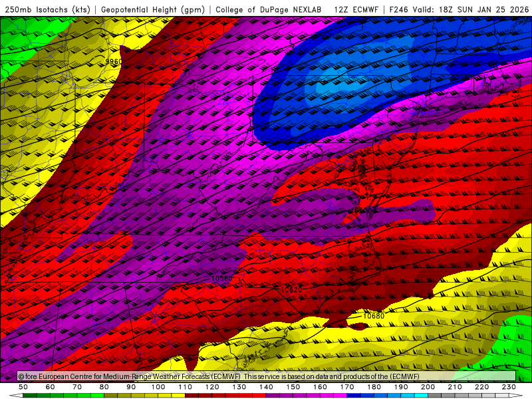
Task: Click the 100 kts color scale label
Action: [158, 387]
